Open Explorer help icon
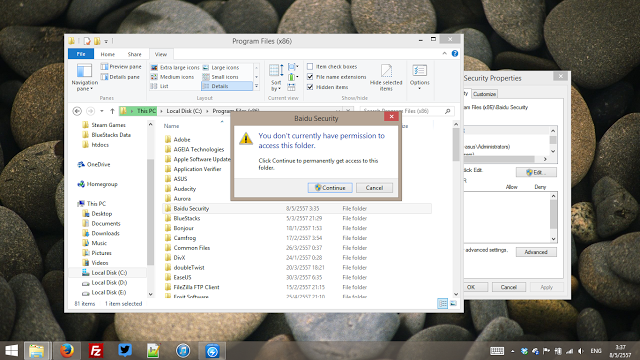 coord(455,54)
